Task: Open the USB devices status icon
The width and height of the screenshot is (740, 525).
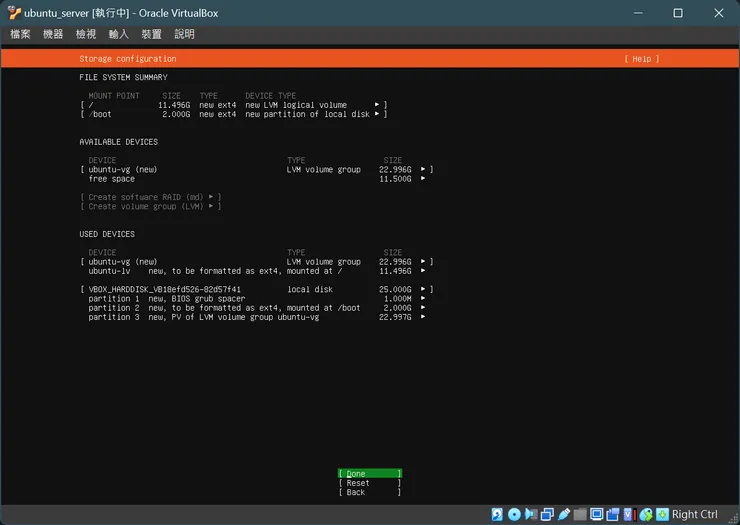Action: point(565,514)
